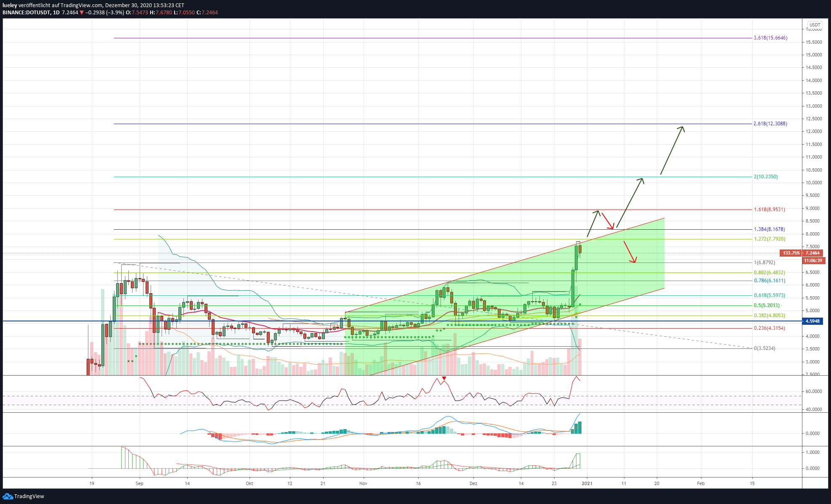Select the 3.618(15.6646) Fibonacci label
Viewport: 831px width, 504px height.
pos(770,38)
